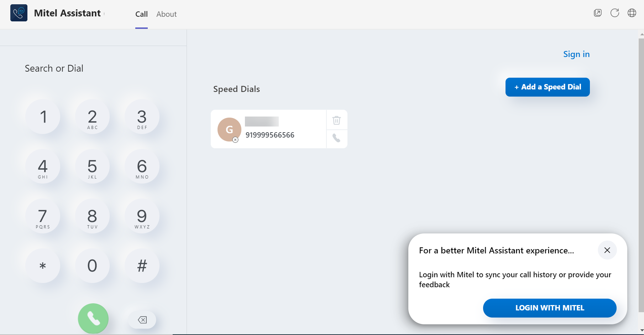Remove the contact via the x badge on avatar

tap(235, 140)
